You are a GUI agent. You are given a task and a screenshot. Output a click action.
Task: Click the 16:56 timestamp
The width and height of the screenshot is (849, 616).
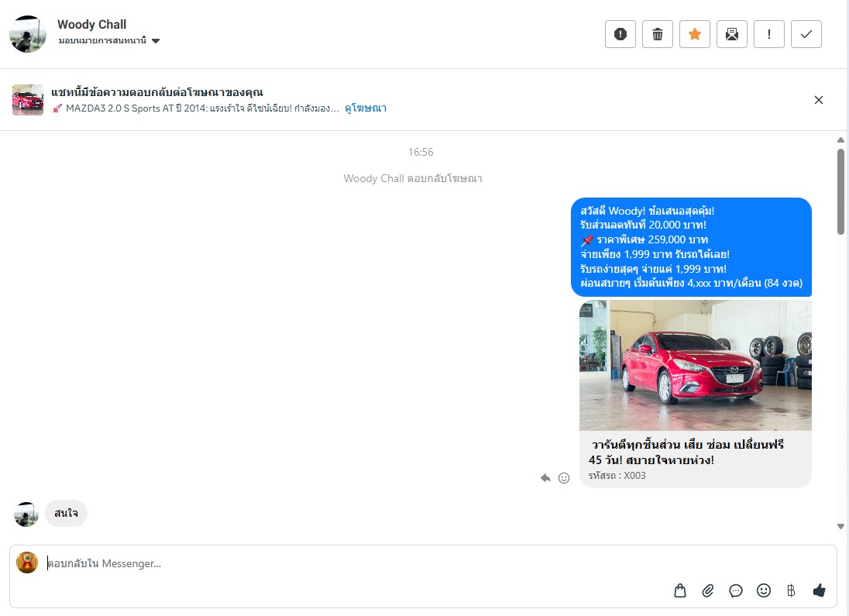[x=421, y=152]
